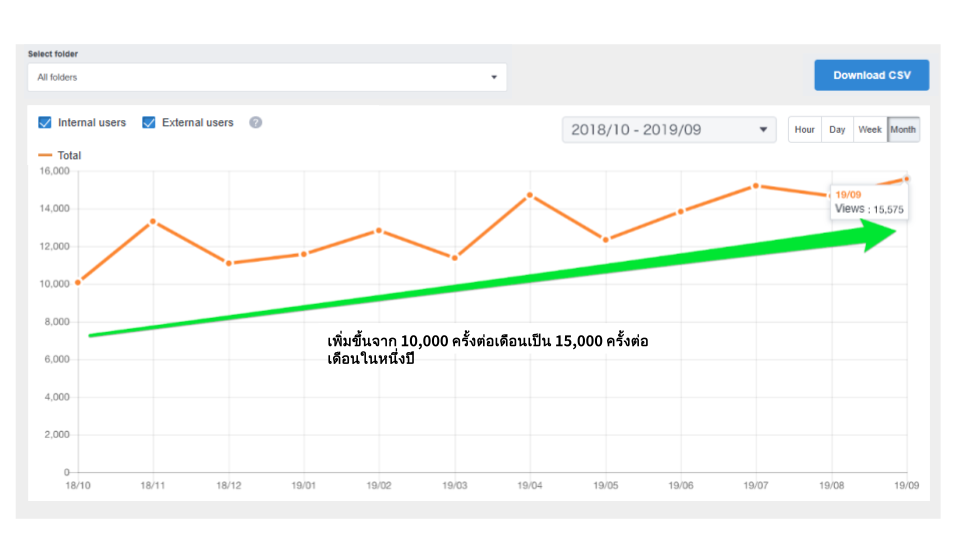Click the 19/04 data point on line
The height and width of the screenshot is (540, 960).
(x=530, y=195)
